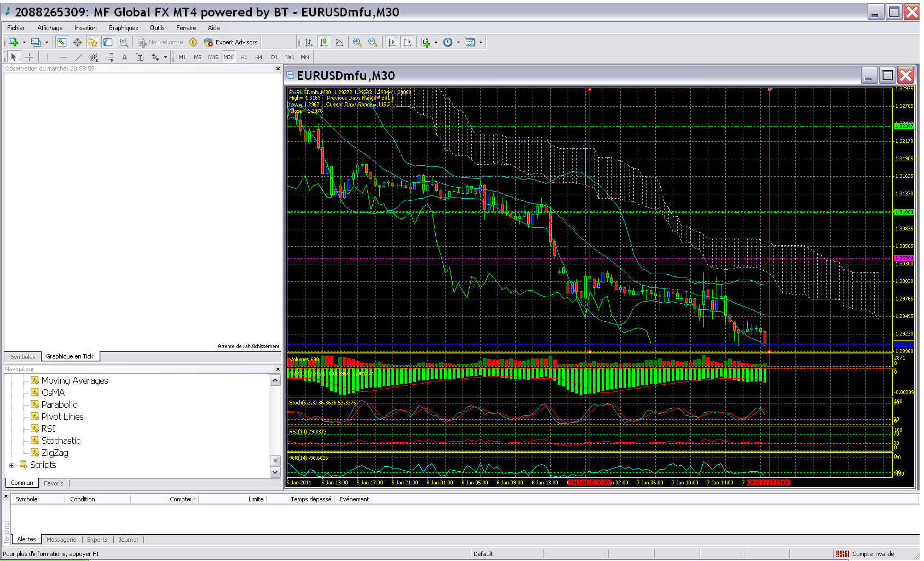Switch chart to candlestick display
The width and height of the screenshot is (924, 561).
pos(324,42)
